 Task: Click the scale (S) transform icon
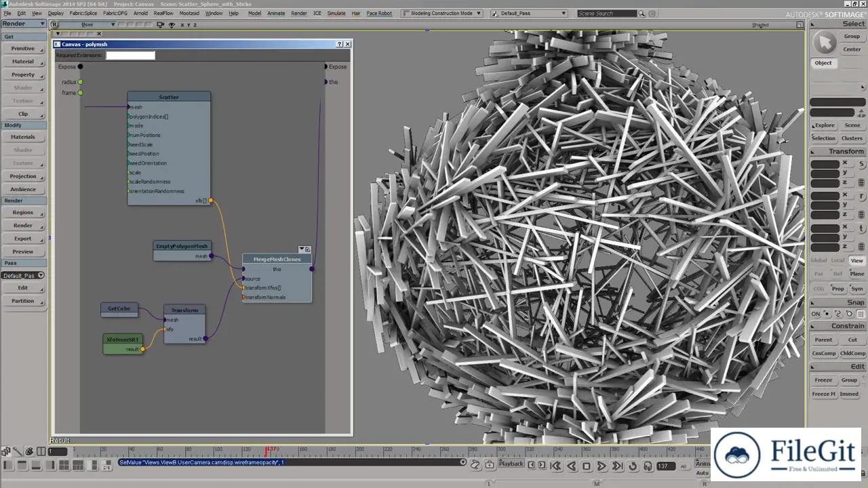click(x=861, y=164)
